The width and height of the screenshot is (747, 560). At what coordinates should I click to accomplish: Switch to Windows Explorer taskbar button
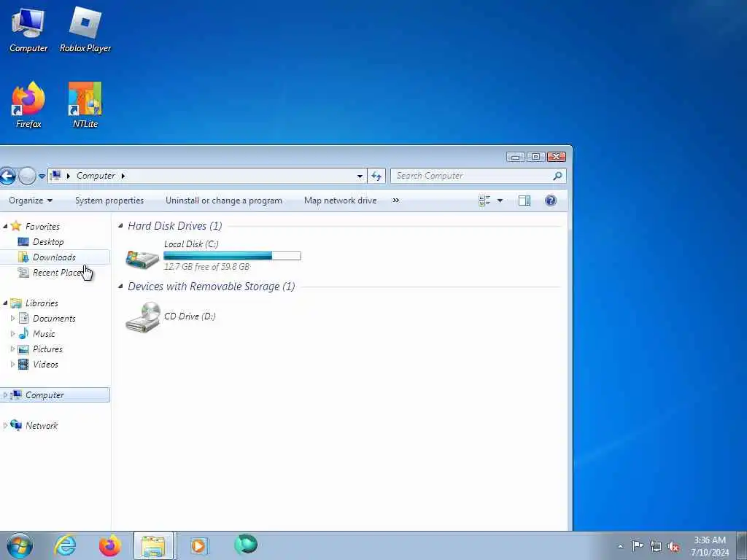pos(154,545)
